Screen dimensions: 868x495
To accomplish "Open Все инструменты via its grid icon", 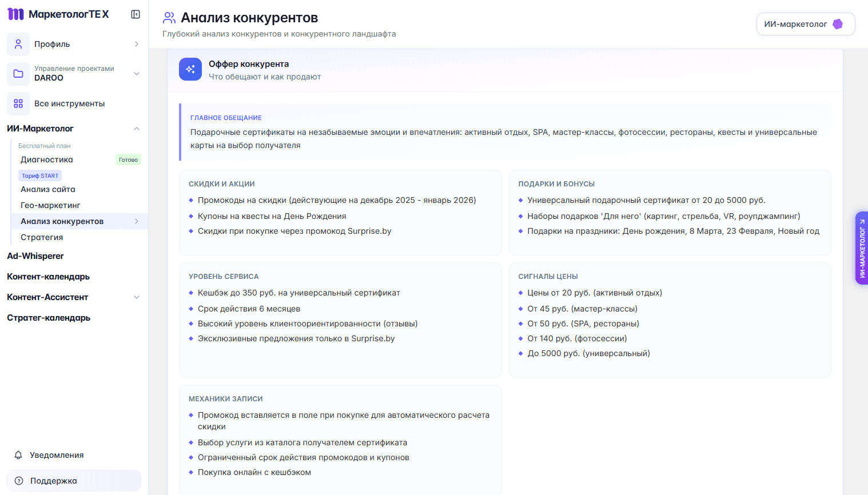I will coord(18,103).
